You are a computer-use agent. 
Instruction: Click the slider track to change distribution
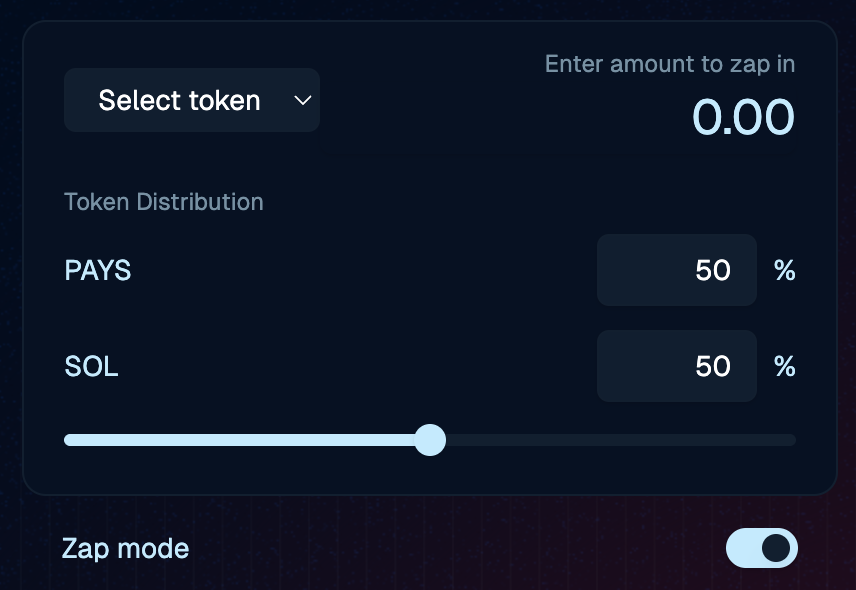pos(600,440)
